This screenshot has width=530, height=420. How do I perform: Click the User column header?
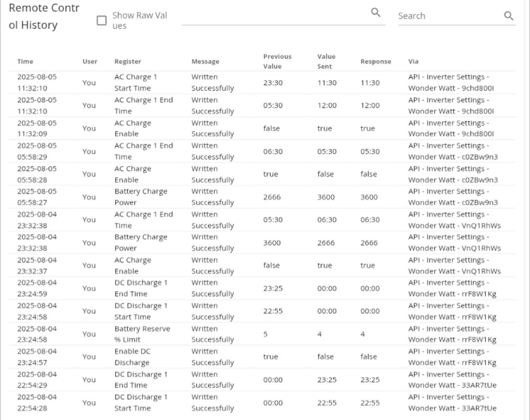point(90,62)
